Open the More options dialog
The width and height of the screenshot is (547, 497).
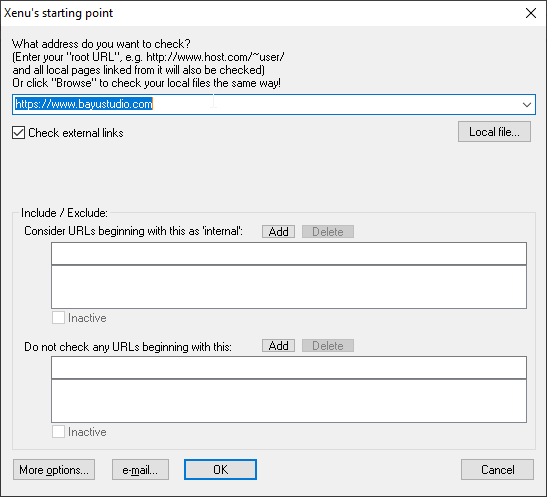pos(54,470)
